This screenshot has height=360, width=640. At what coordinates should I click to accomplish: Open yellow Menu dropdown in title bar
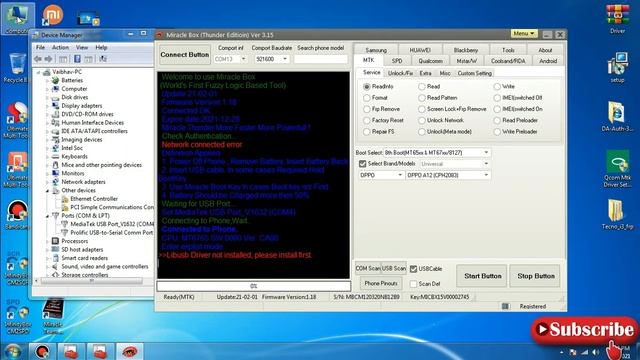(524, 33)
